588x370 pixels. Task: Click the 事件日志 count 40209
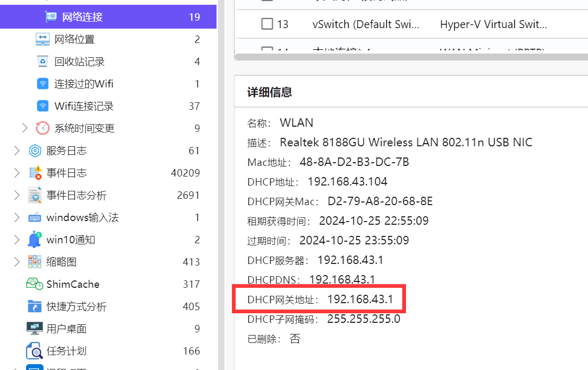point(185,173)
